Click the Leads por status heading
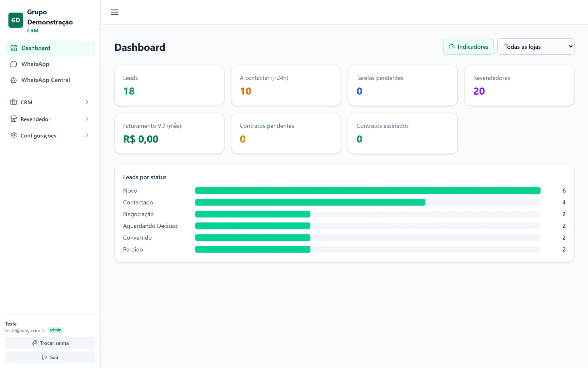 click(145, 177)
